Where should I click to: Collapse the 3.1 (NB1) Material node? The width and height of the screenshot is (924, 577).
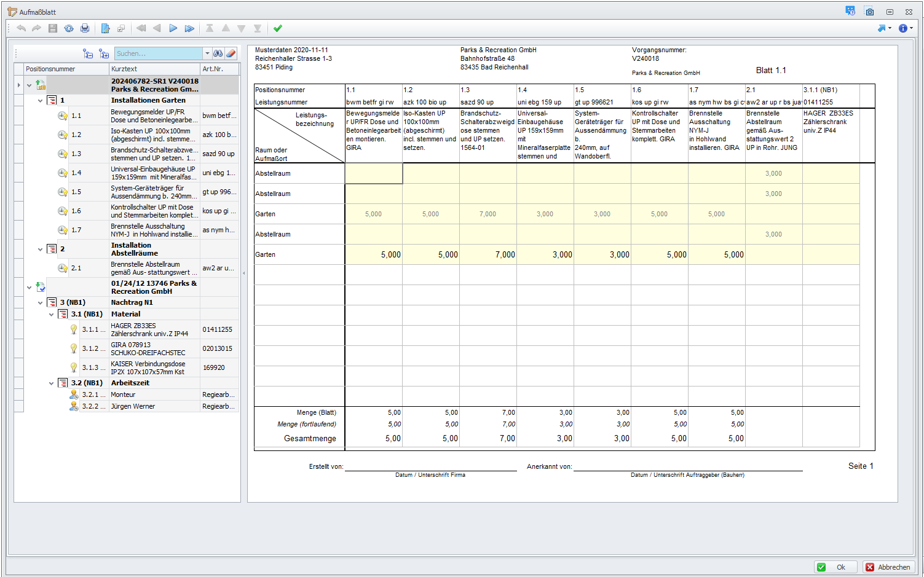click(x=52, y=314)
